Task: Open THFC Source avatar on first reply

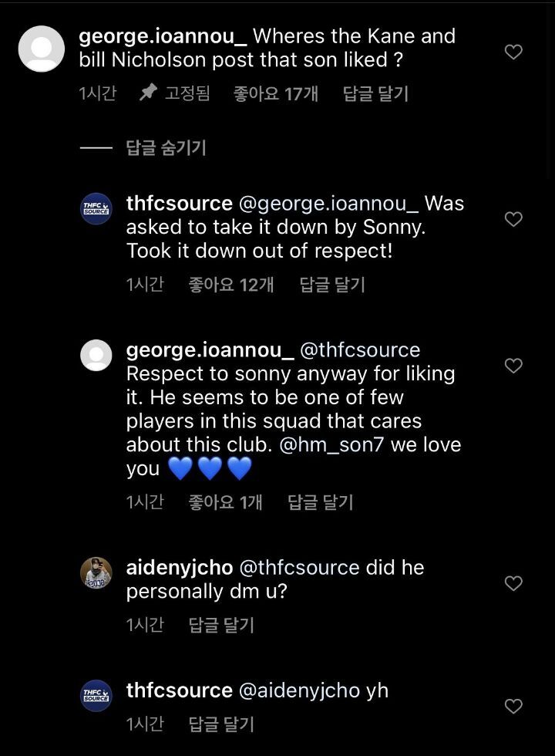Action: coord(96,209)
